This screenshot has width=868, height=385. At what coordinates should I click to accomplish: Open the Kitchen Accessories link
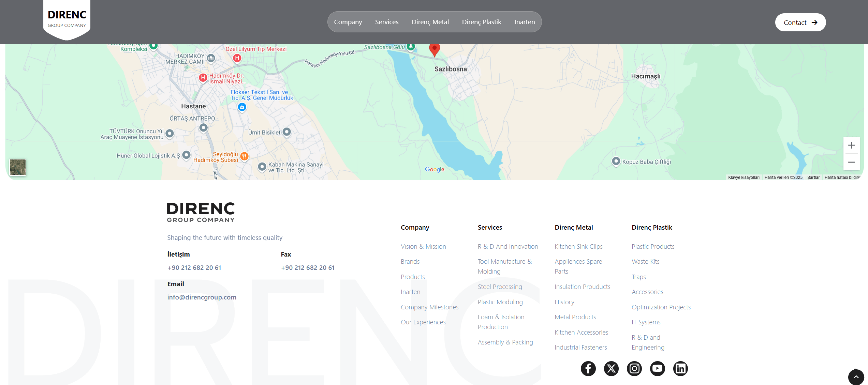[581, 333]
